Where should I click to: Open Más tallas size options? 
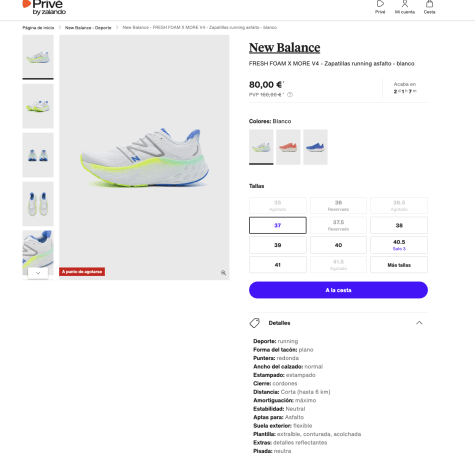pyautogui.click(x=399, y=265)
